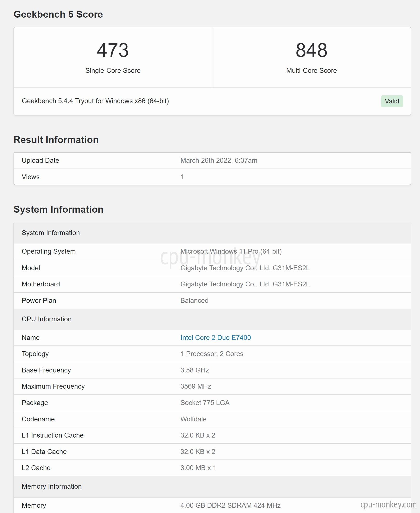Image resolution: width=420 pixels, height=513 pixels.
Task: Click the green Valid badge
Action: coord(392,101)
